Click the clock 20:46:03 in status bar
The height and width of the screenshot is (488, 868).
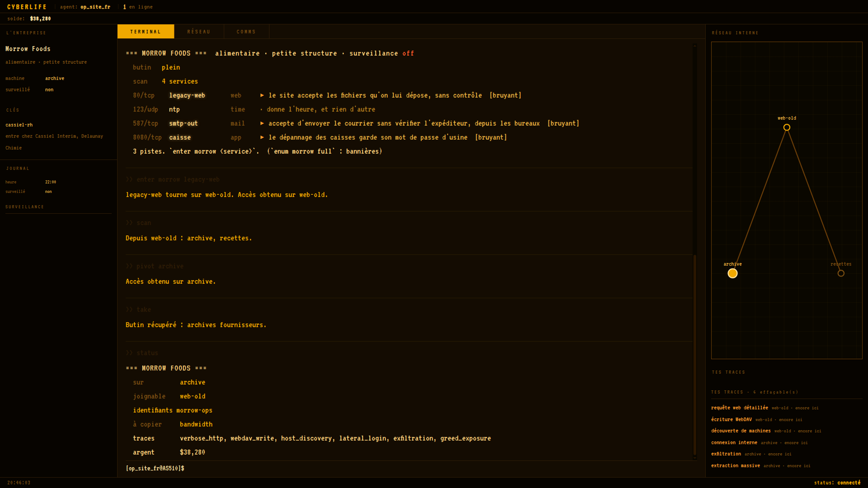19,483
